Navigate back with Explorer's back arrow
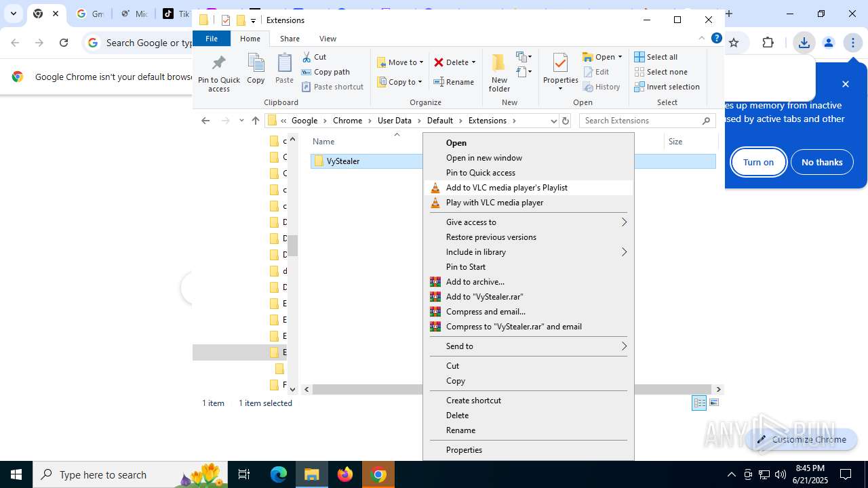 click(x=205, y=121)
